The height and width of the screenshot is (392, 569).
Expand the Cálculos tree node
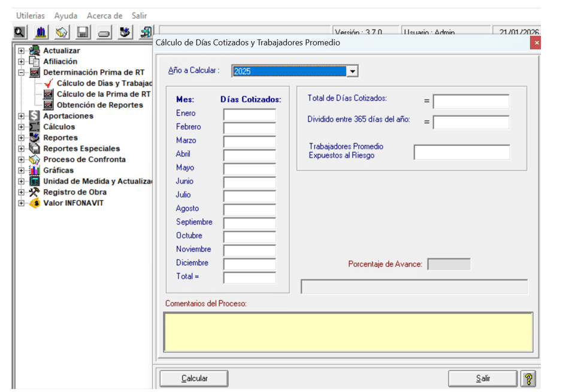pos(22,127)
